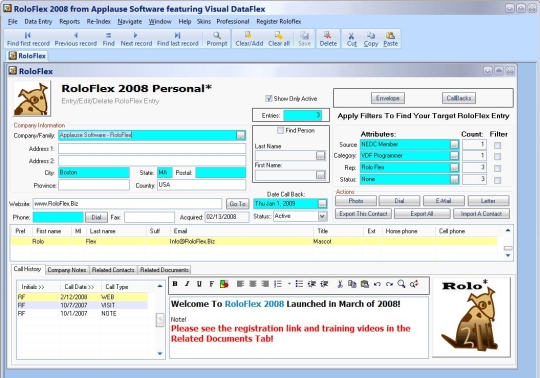Apply numbered list formatting
Screen dimensions: 540x378
[278, 284]
